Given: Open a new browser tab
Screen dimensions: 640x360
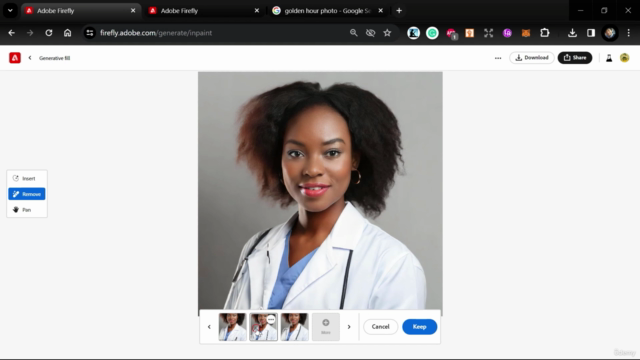Looking at the screenshot, I should [399, 11].
